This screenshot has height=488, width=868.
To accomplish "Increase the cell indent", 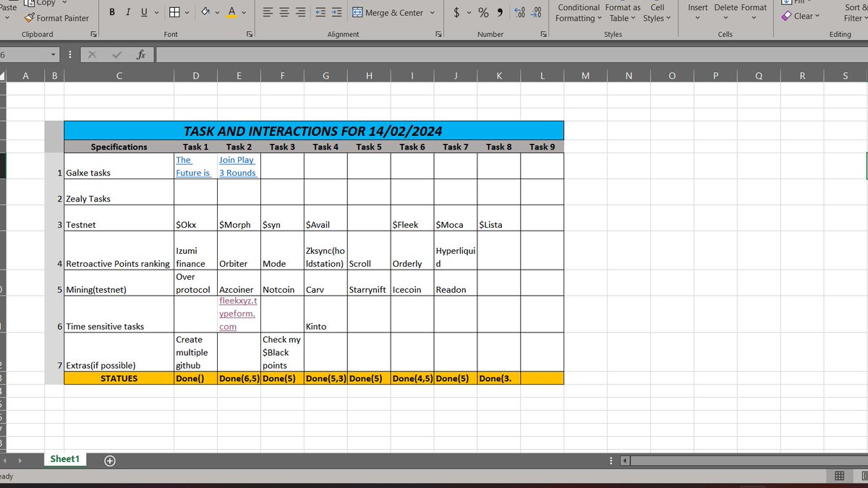I will point(337,12).
